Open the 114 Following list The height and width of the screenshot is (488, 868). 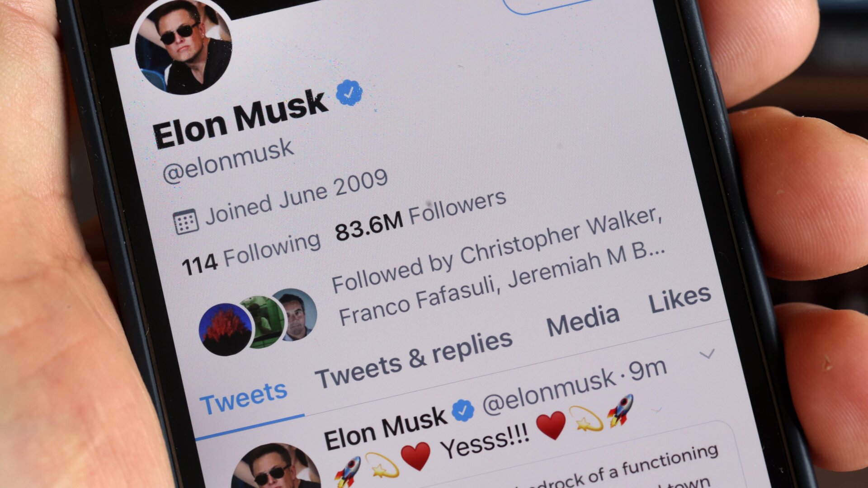pyautogui.click(x=251, y=254)
